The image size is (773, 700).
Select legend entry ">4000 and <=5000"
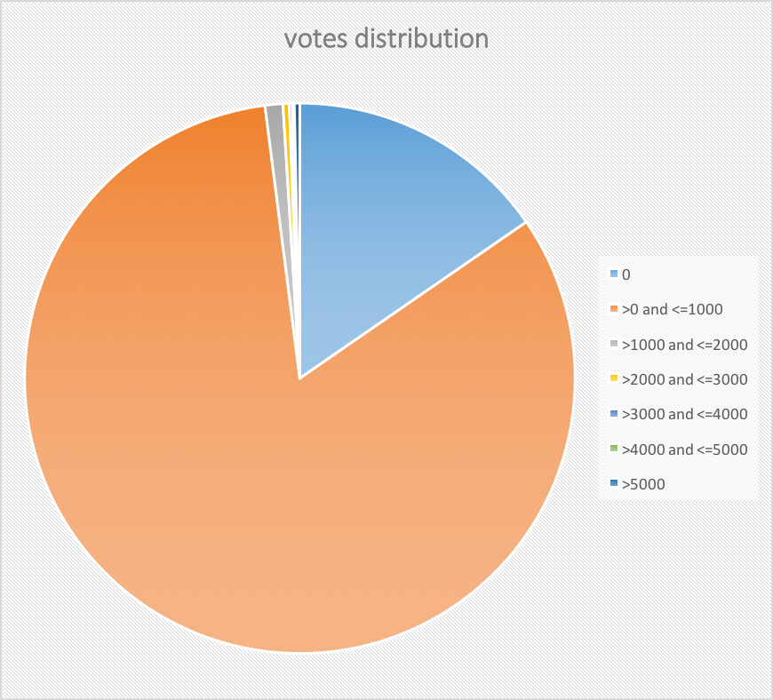pos(685,449)
